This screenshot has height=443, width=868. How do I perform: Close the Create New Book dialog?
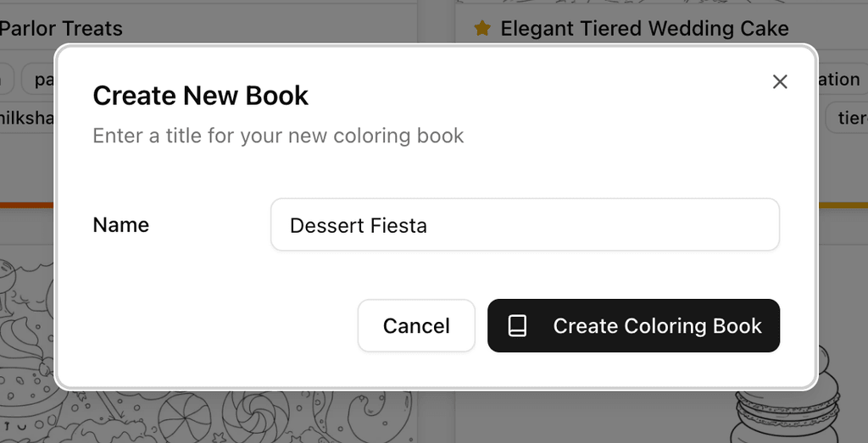[780, 81]
